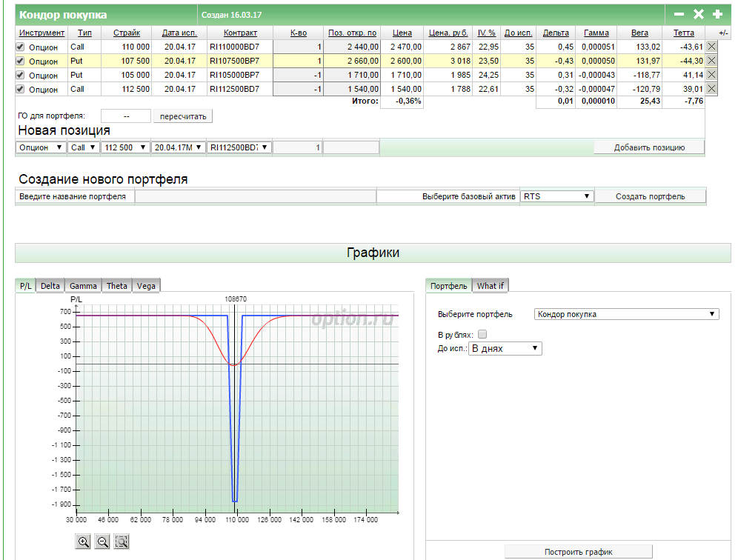Open the 'В днях' expiry units dropdown
Screen dimensions: 738x560
(x=505, y=348)
